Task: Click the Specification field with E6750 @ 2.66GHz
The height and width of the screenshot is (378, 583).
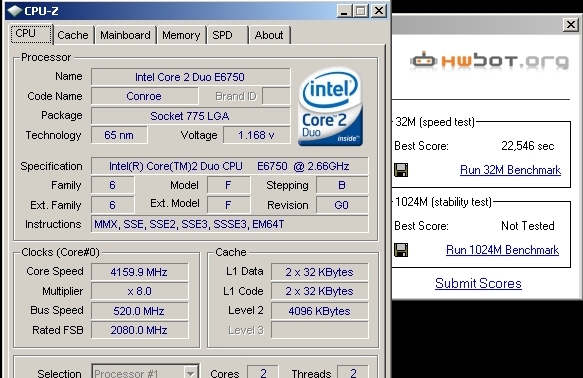Action: [x=230, y=166]
